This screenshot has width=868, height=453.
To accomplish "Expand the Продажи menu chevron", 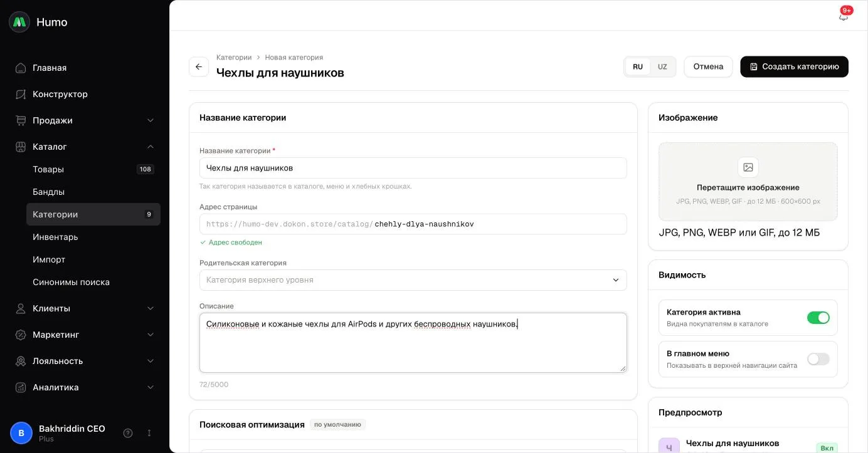I will tap(151, 120).
